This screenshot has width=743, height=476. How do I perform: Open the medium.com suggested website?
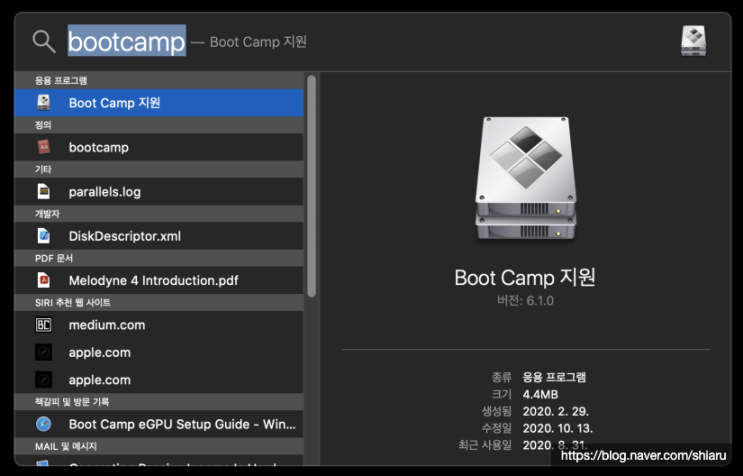tap(159, 325)
